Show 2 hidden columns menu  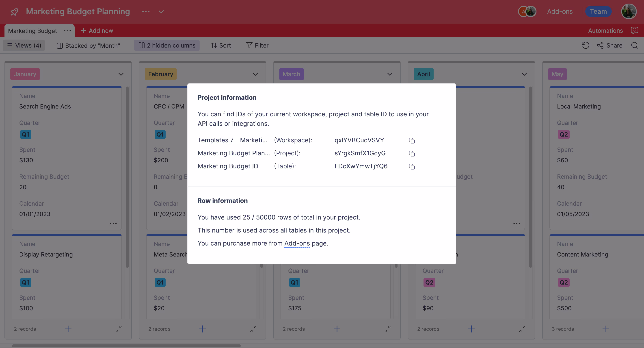(167, 45)
